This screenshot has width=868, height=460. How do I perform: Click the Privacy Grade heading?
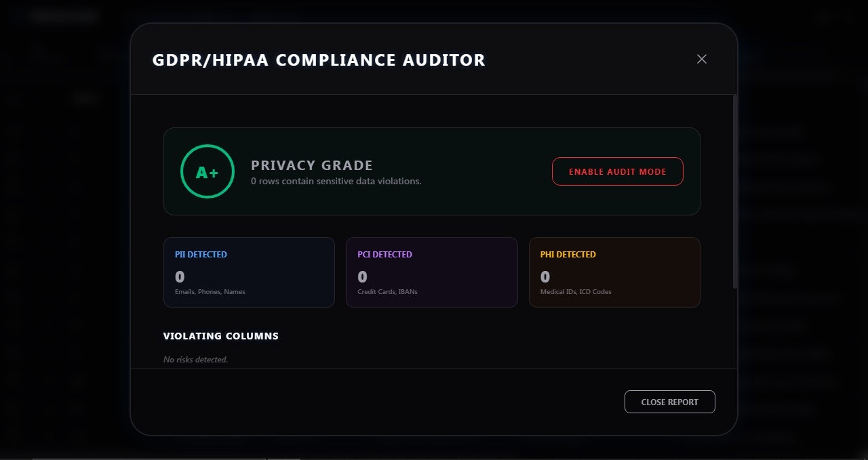pos(312,165)
